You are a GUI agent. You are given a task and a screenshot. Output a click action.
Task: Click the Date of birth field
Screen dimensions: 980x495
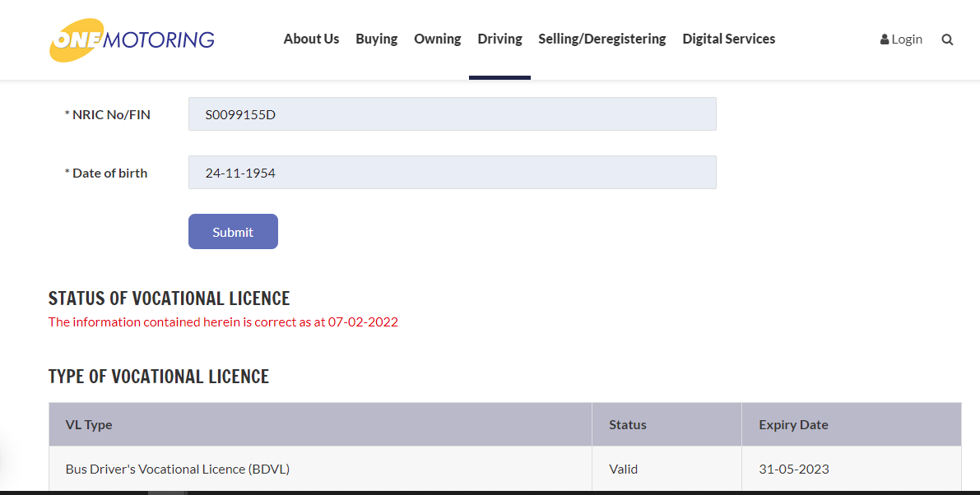pyautogui.click(x=452, y=173)
